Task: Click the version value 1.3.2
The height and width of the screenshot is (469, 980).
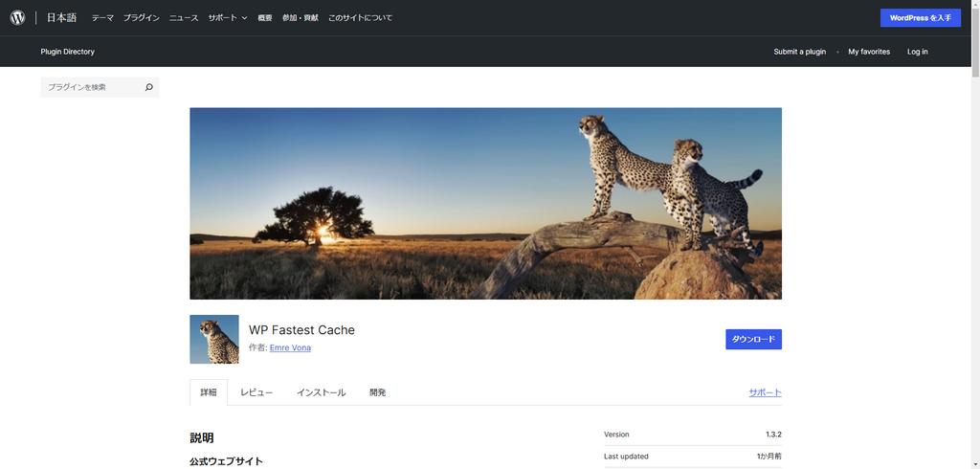Action: click(x=773, y=434)
